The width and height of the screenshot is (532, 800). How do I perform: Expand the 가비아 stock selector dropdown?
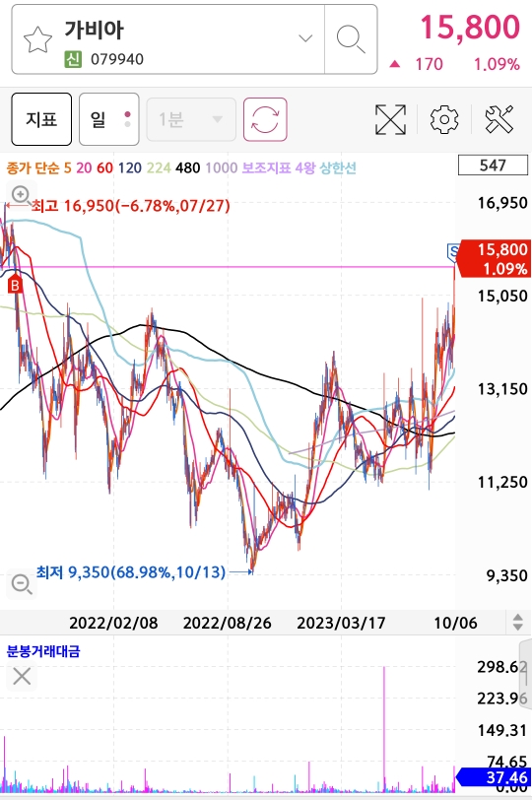[305, 38]
